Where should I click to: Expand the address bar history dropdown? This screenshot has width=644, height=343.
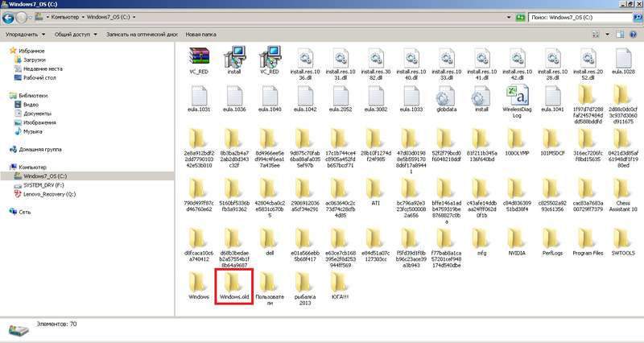click(509, 17)
